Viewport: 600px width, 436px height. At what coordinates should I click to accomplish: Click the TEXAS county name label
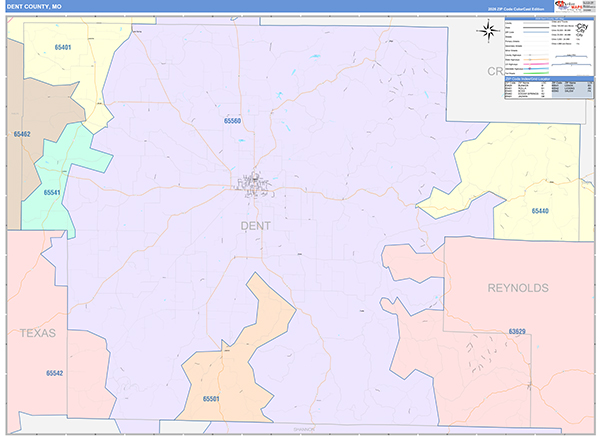point(38,333)
